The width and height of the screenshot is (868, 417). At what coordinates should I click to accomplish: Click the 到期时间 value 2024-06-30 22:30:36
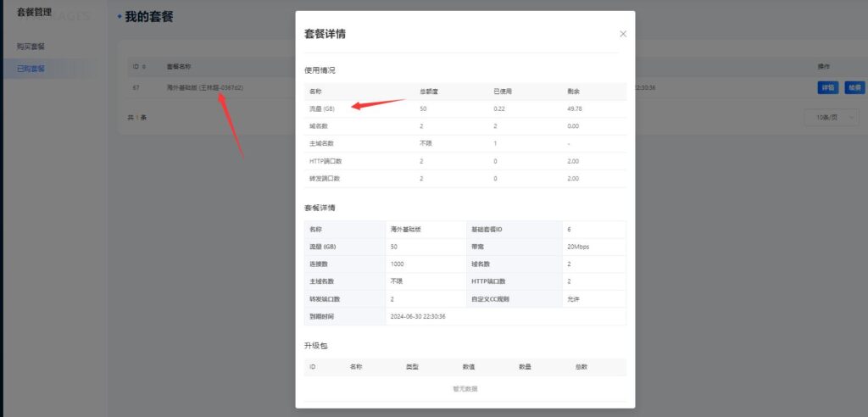coord(418,316)
